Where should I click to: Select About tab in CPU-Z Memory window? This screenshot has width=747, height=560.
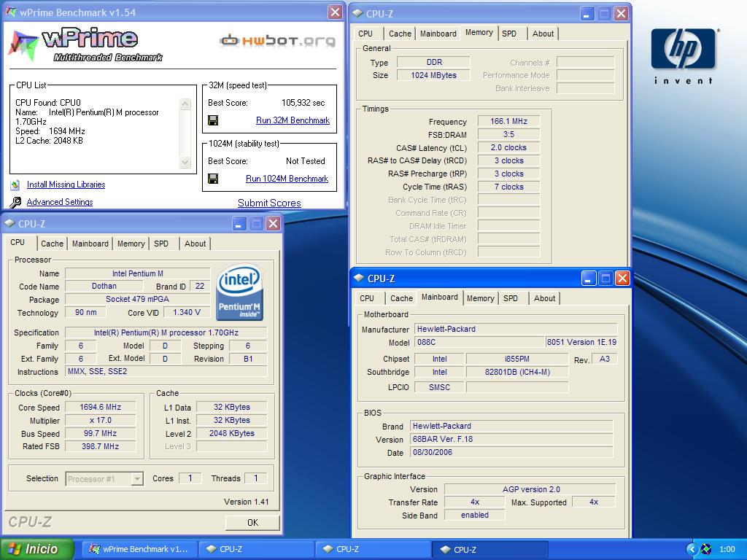[543, 34]
